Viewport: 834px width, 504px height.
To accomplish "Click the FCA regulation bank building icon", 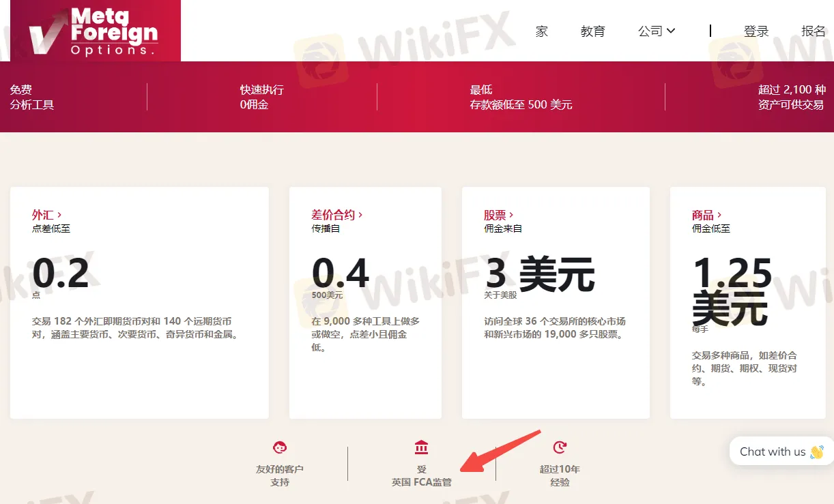I will (x=422, y=448).
